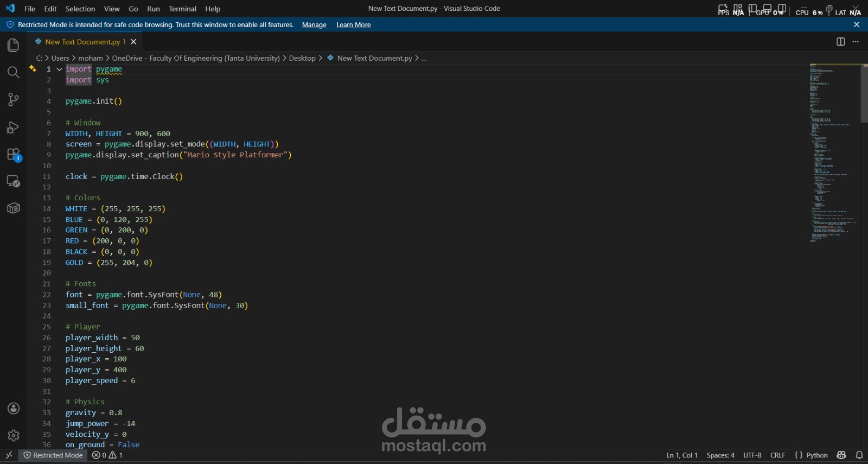The height and width of the screenshot is (464, 868).
Task: Open the Accounts menu icon
Action: pyautogui.click(x=14, y=409)
